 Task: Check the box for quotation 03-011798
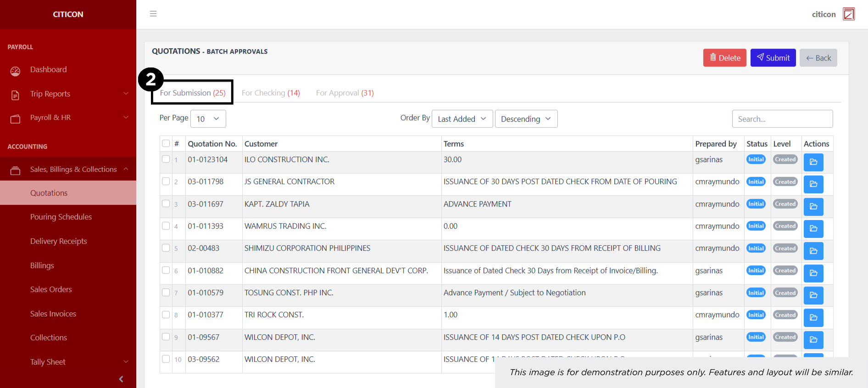tap(166, 181)
